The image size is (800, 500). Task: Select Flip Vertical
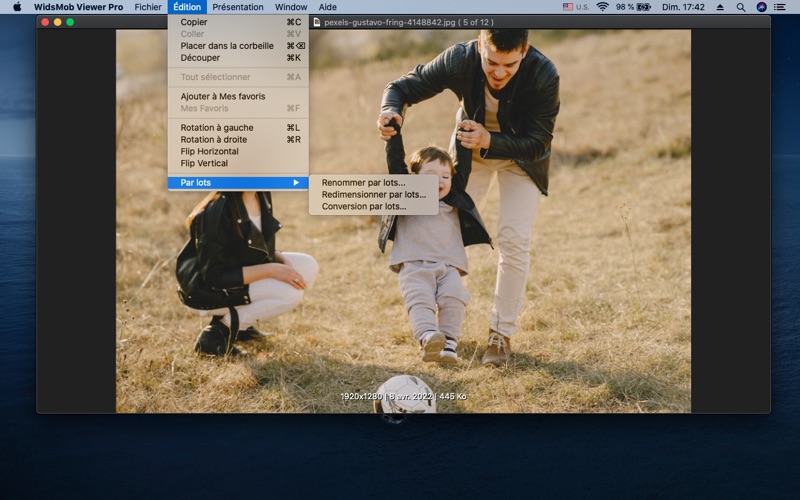[x=238, y=163]
